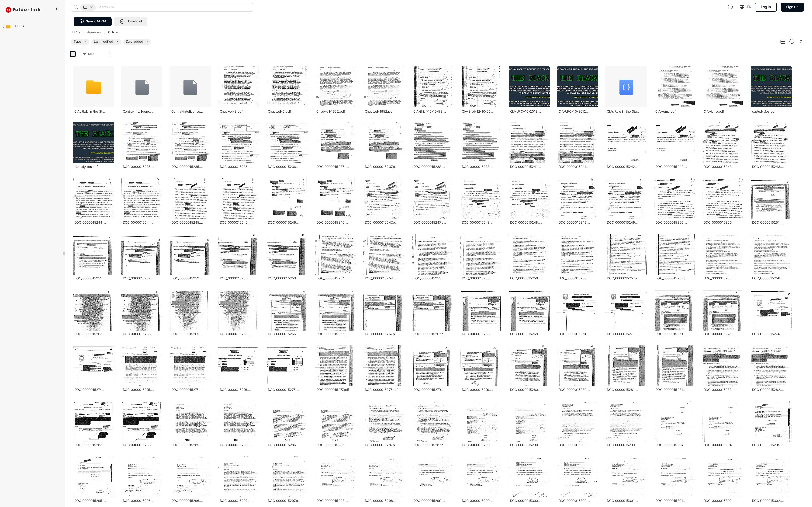Screen dimensions: 812x507
Task: Click the double chevron collapse icon
Action: pyautogui.click(x=801, y=42)
